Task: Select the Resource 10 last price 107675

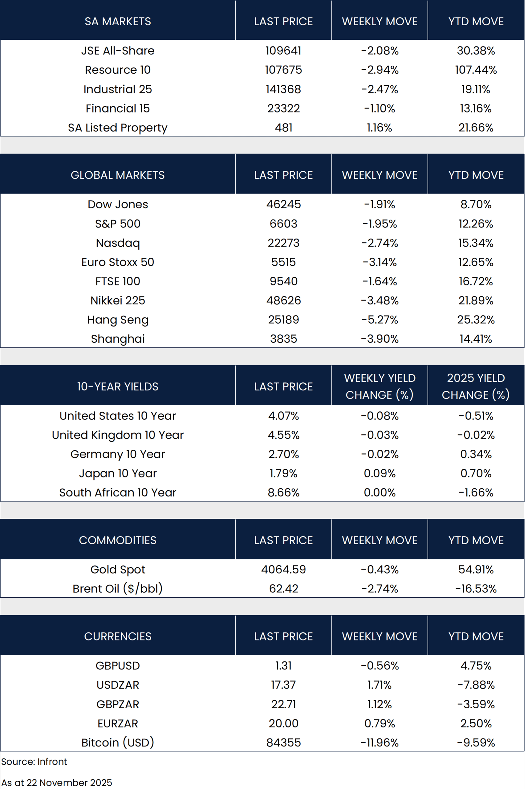Action: click(x=283, y=70)
